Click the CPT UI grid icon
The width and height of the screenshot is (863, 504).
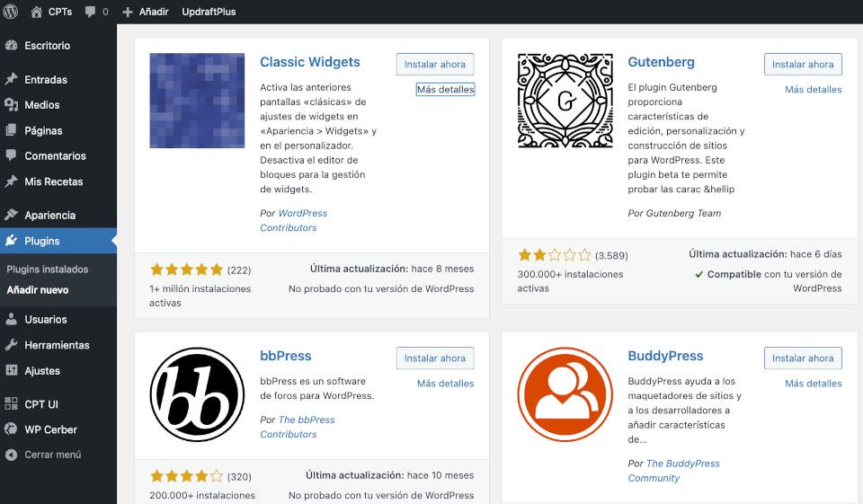(x=11, y=404)
